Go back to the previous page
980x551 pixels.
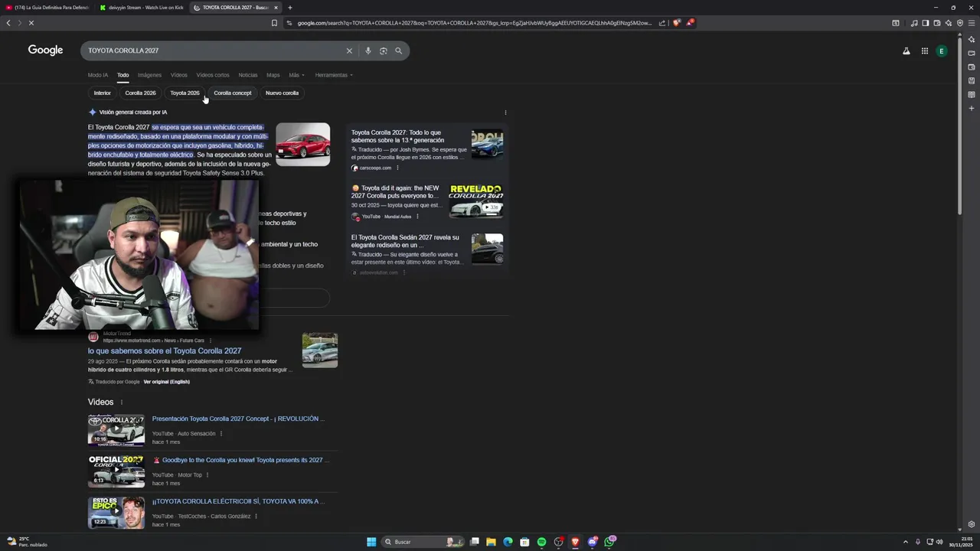click(8, 23)
